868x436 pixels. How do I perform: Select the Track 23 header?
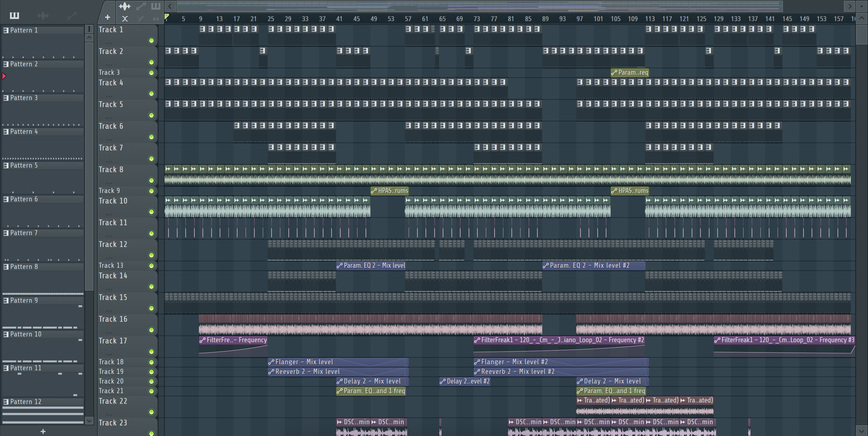pyautogui.click(x=127, y=427)
